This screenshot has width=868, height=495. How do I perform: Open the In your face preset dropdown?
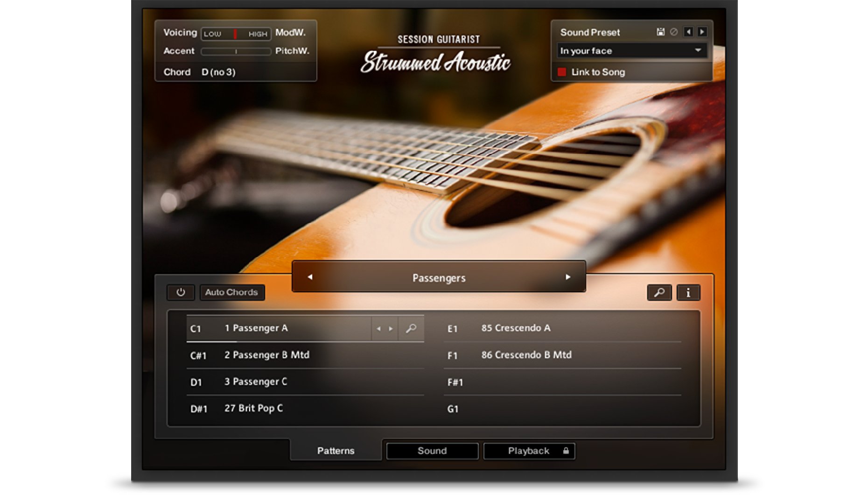632,50
